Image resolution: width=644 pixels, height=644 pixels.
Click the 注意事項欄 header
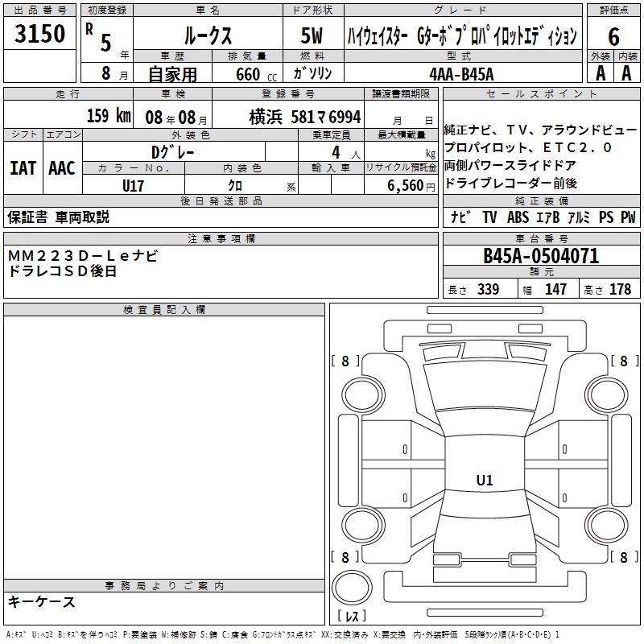[x=221, y=238]
